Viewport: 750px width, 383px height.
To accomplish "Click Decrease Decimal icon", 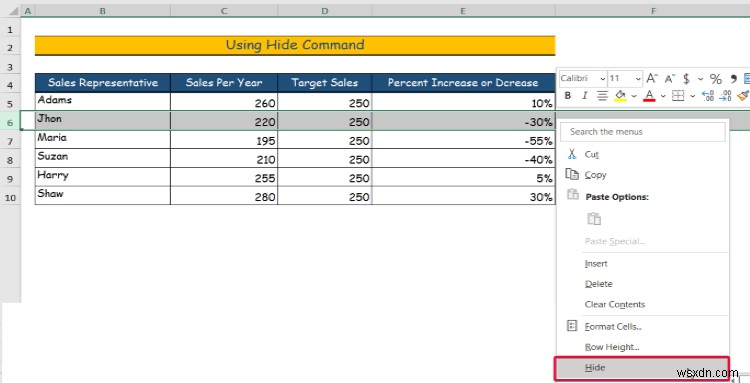I will (726, 96).
